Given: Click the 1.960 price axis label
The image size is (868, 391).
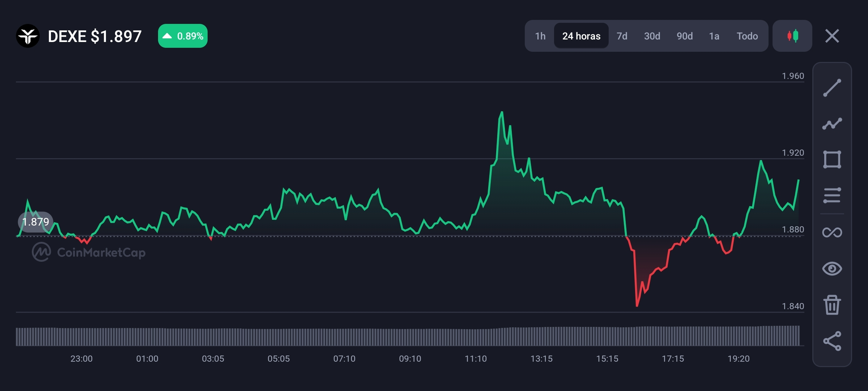Looking at the screenshot, I should coord(793,76).
